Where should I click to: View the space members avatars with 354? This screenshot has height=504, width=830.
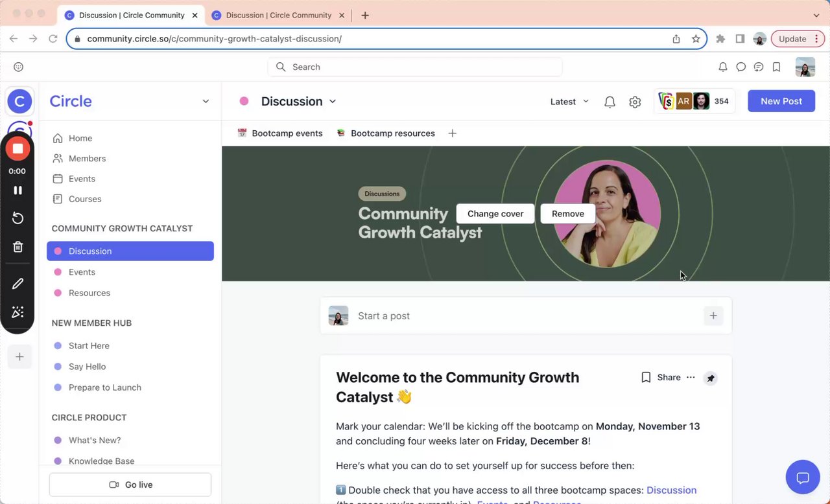[x=694, y=101]
